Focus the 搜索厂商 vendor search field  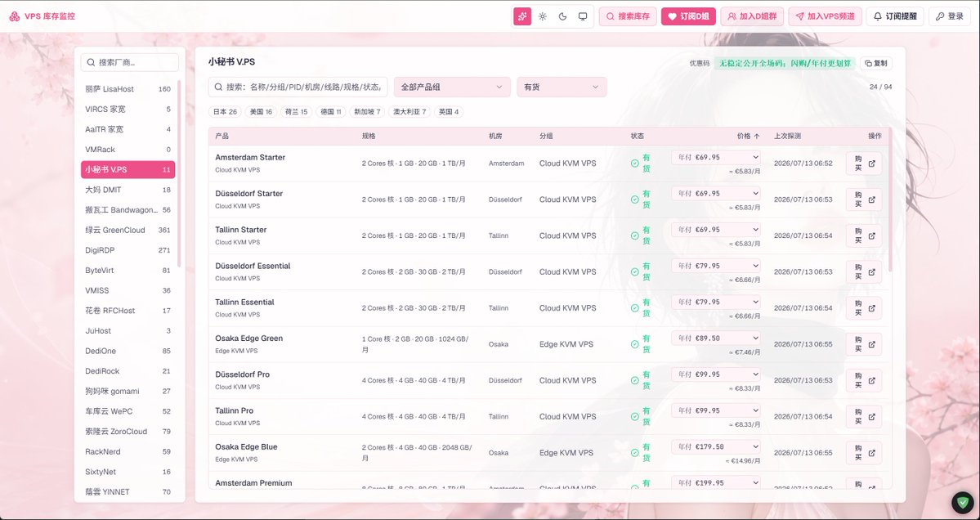tap(129, 62)
